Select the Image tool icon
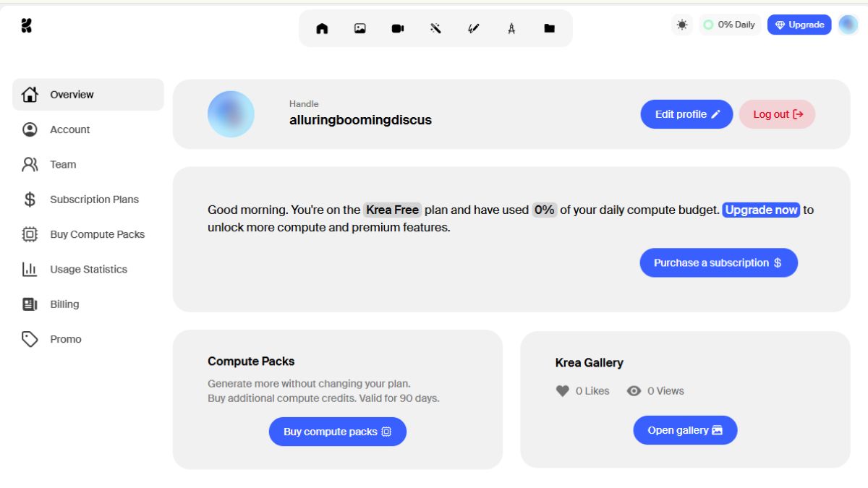868x488 pixels. 360,28
